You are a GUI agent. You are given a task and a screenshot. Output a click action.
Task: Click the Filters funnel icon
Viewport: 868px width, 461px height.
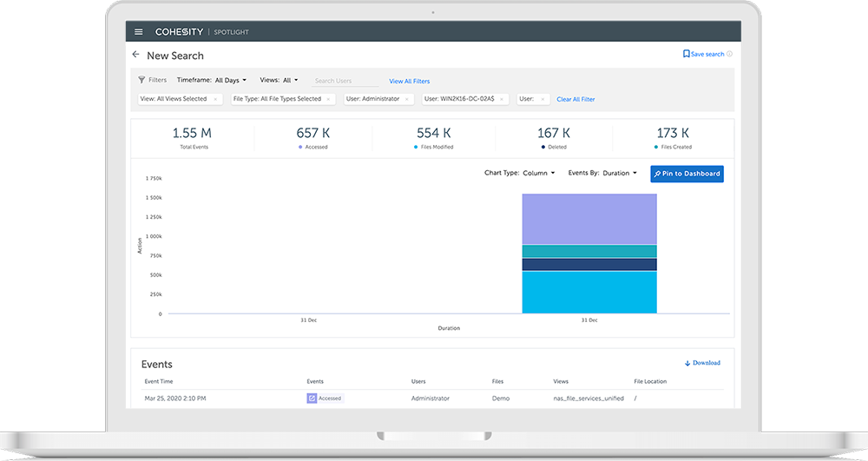point(141,80)
